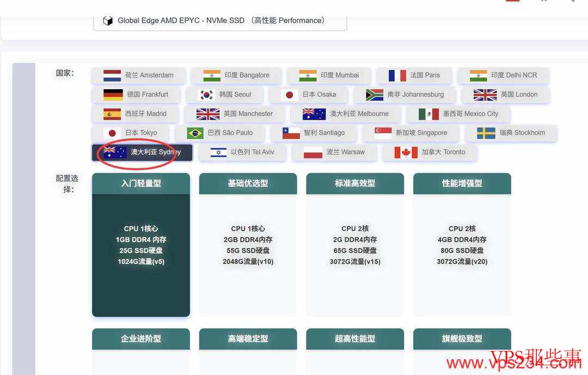The image size is (588, 375).
Task: Click the Brazil flag icon for São Paulo
Action: [x=194, y=132]
